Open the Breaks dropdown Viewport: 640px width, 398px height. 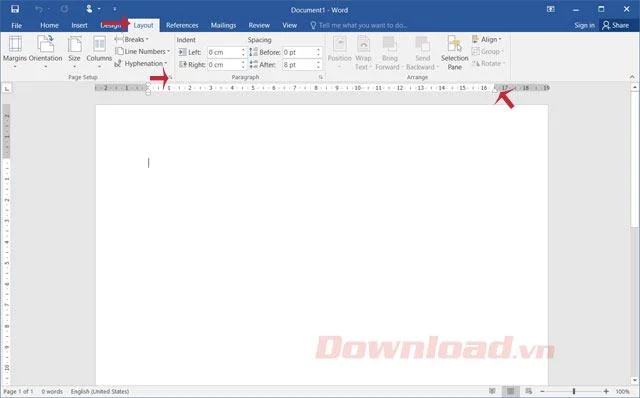pos(132,40)
